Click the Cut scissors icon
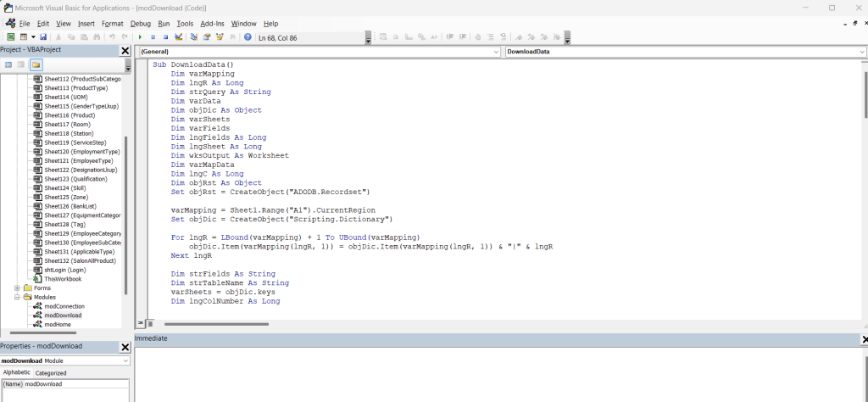This screenshot has height=402, width=868. (58, 37)
